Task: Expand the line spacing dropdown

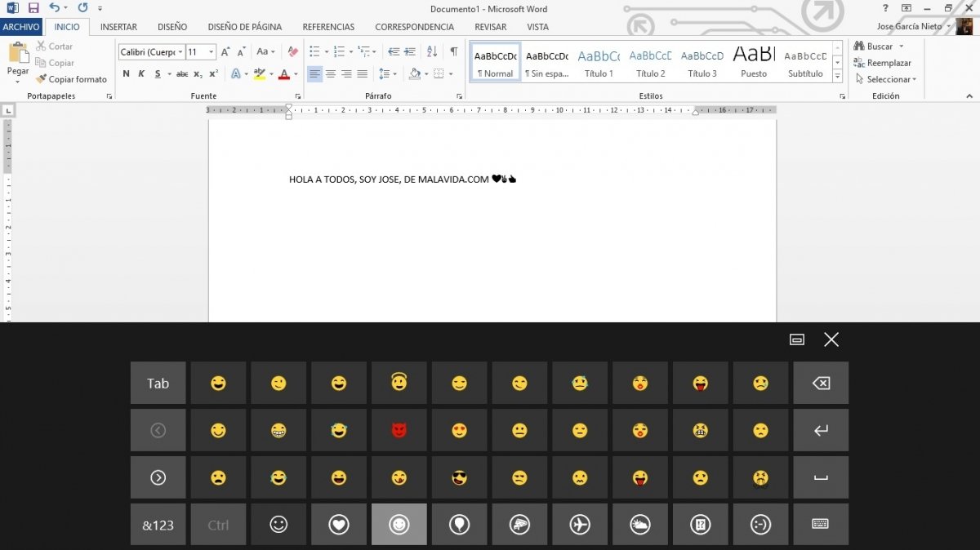Action: [x=389, y=73]
